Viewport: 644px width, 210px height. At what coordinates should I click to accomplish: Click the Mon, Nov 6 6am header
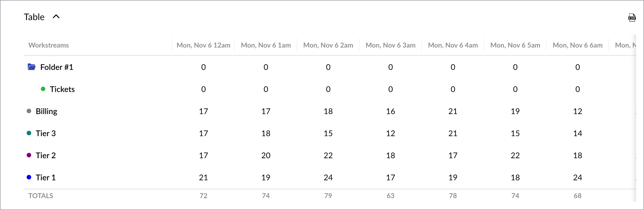[578, 45]
